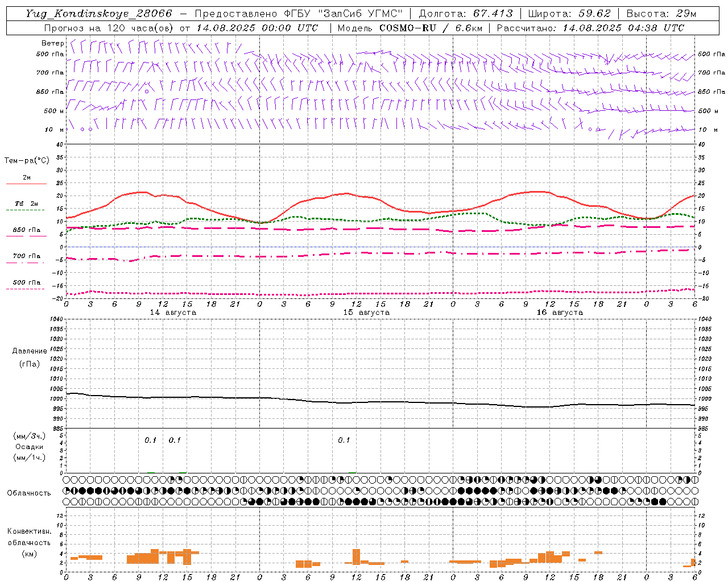The width and height of the screenshot is (728, 582).
Task: Click the 14 августа date label
Action: tap(173, 313)
